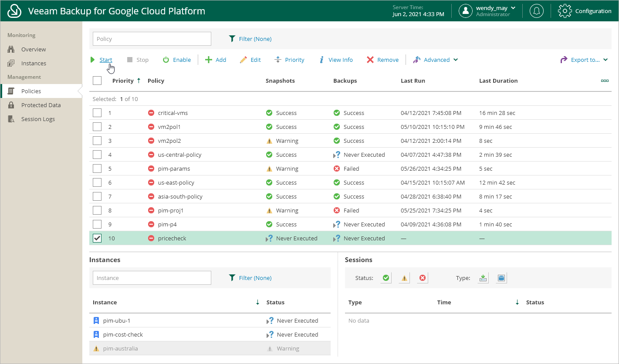
Task: Toggle the select-all policies checkbox
Action: click(x=97, y=81)
